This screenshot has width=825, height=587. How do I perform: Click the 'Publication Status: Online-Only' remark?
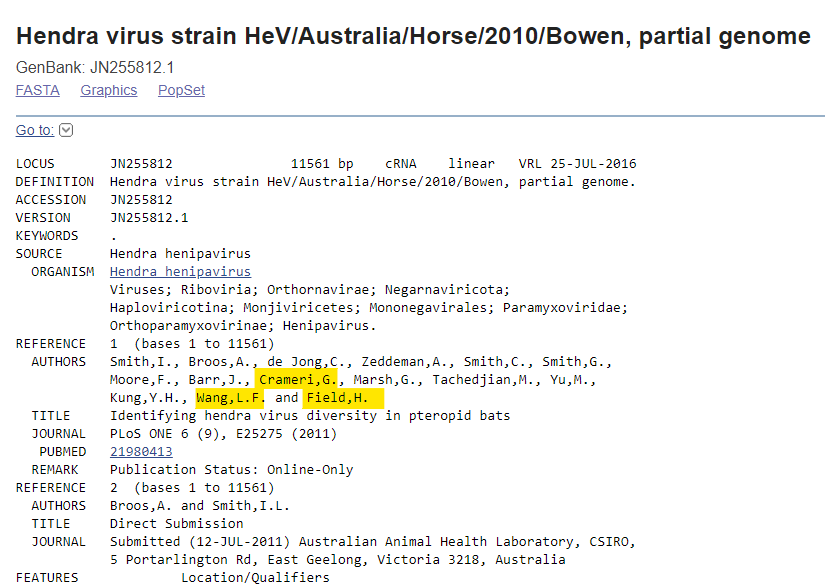coord(231,470)
